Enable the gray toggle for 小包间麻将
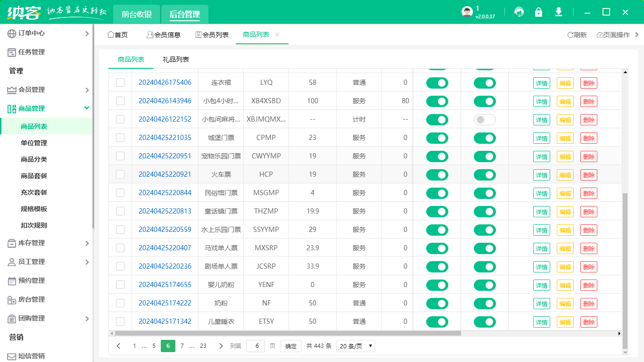 tap(485, 120)
